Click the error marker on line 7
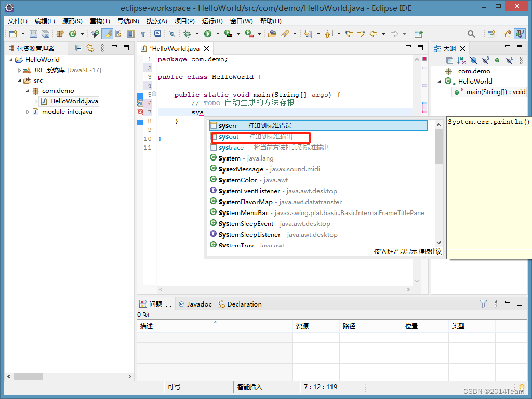Screen dimensions: 532x399 (x=140, y=112)
